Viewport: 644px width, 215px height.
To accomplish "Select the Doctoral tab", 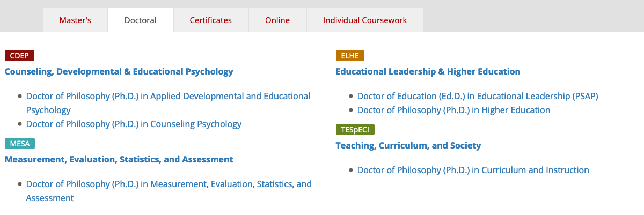I will point(140,20).
